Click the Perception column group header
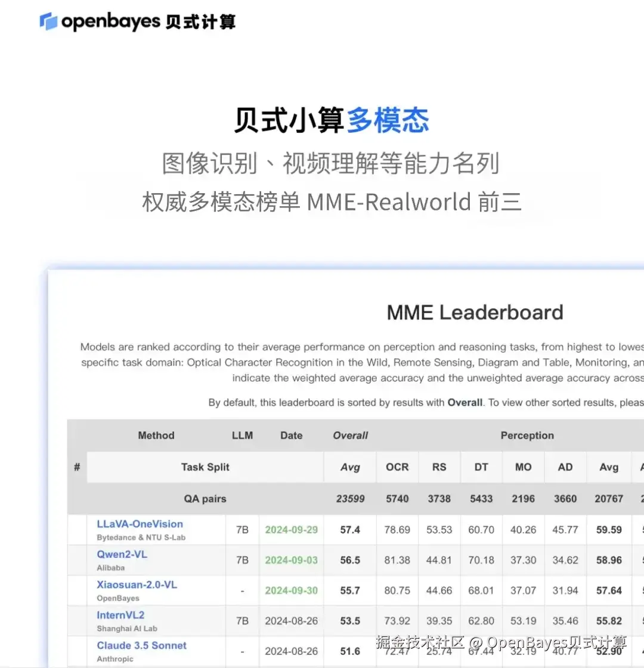 [x=527, y=436]
